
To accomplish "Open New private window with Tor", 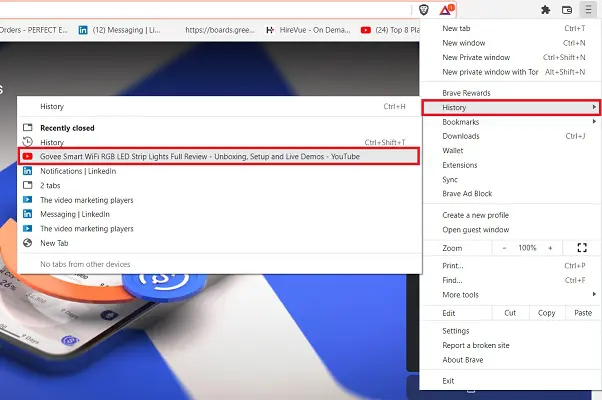I will 511,72.
